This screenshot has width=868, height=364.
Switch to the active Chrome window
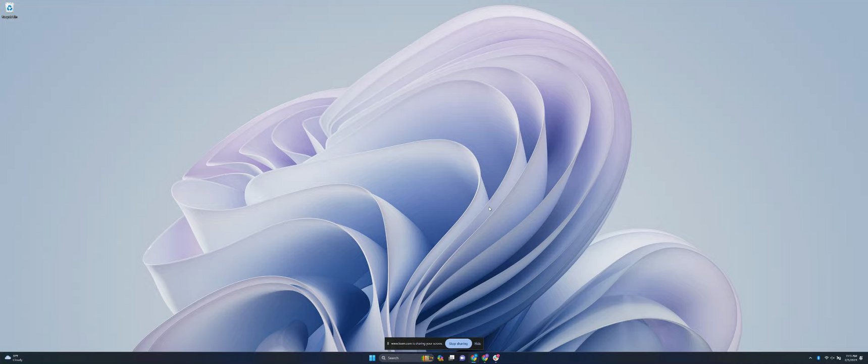(474, 358)
